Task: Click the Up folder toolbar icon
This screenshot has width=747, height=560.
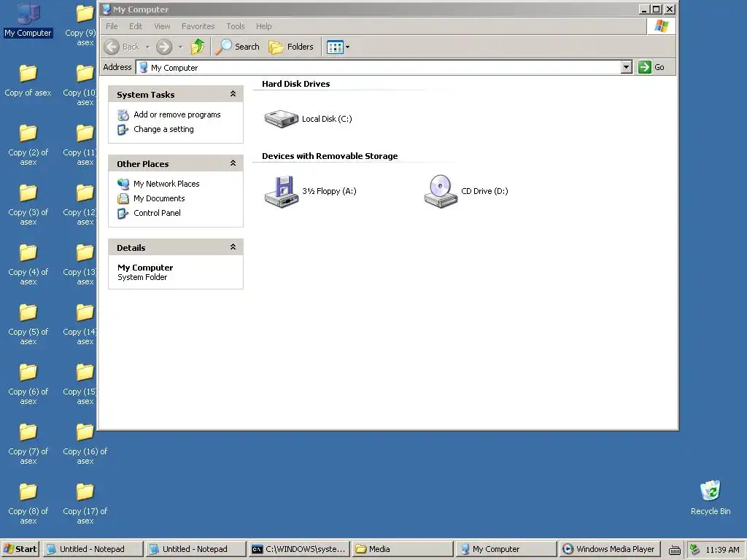Action: pyautogui.click(x=197, y=47)
